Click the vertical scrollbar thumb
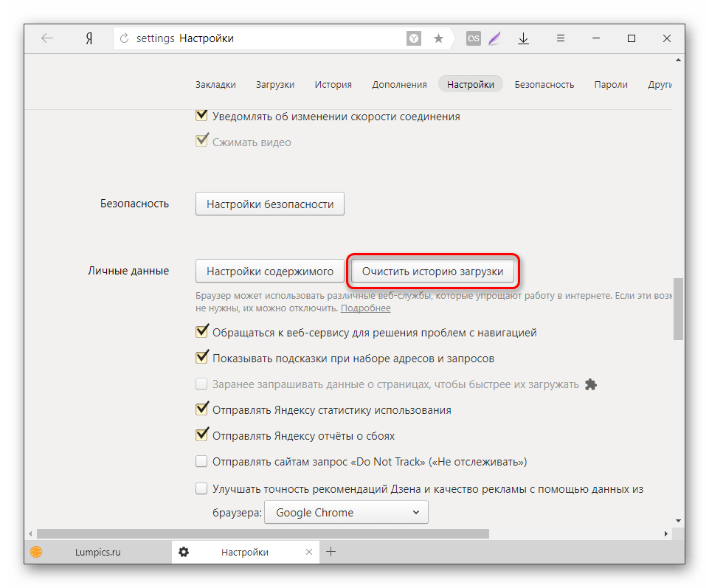 coord(678,309)
